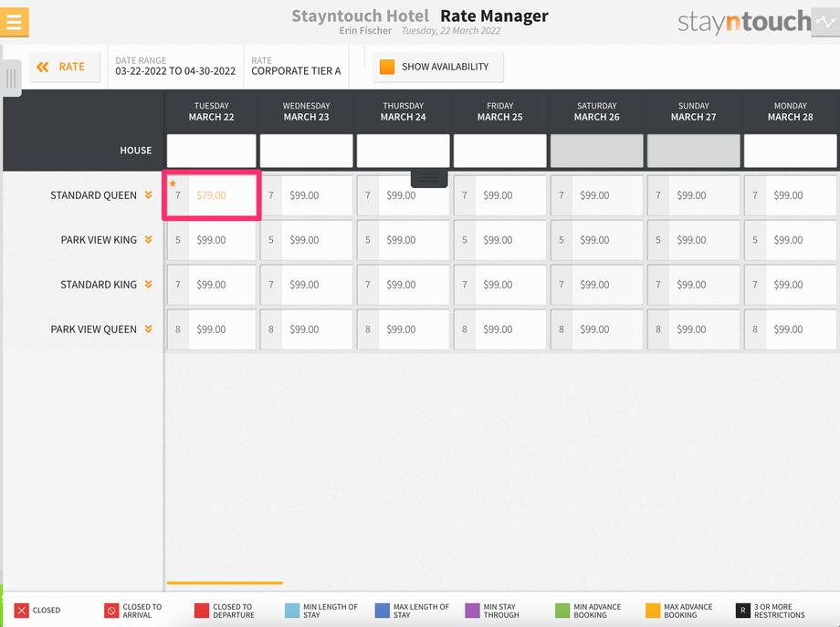This screenshot has height=627, width=840.
Task: Open Park View King $99.00 rate on March 24
Action: point(404,240)
